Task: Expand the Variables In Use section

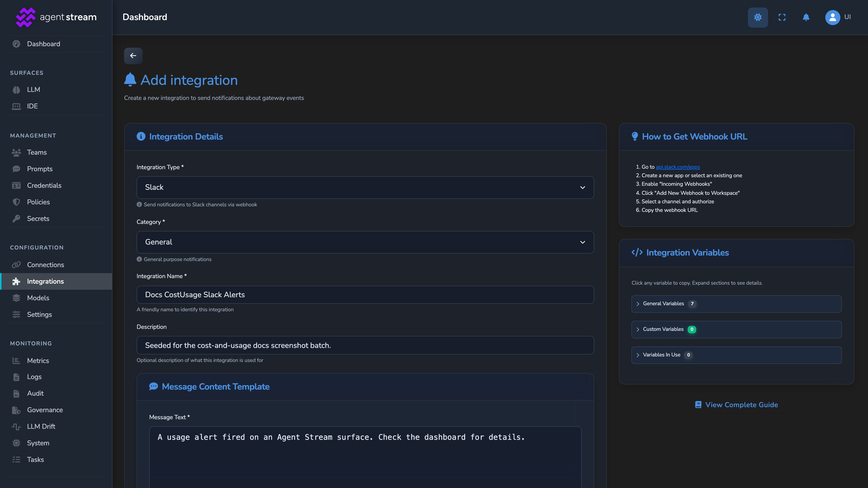Action: click(736, 355)
